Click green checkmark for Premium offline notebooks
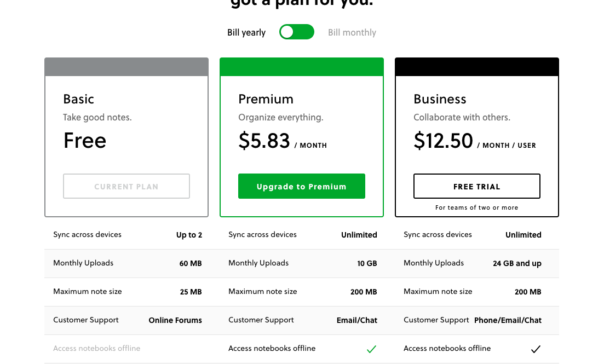604x364 pixels. [371, 349]
